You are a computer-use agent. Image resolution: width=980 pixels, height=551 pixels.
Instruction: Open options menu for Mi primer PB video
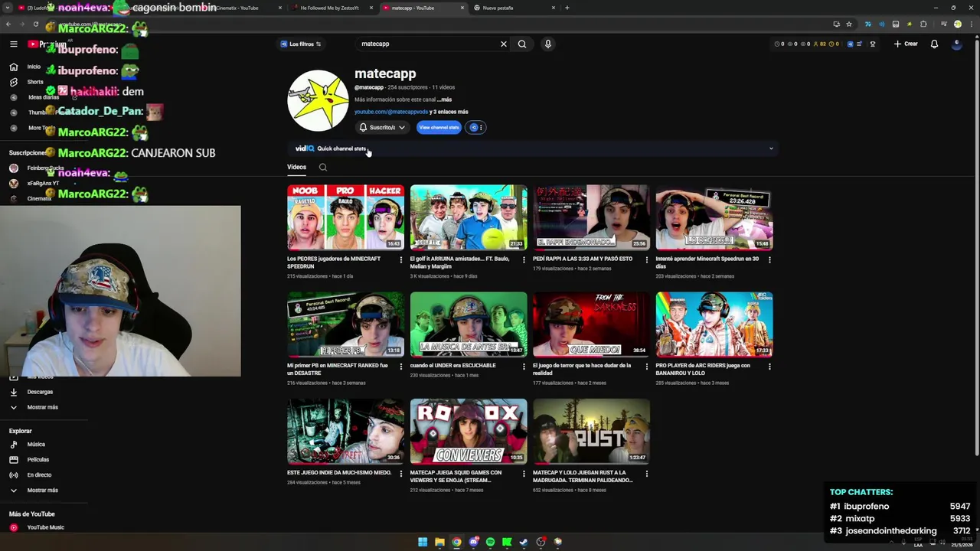coord(400,367)
